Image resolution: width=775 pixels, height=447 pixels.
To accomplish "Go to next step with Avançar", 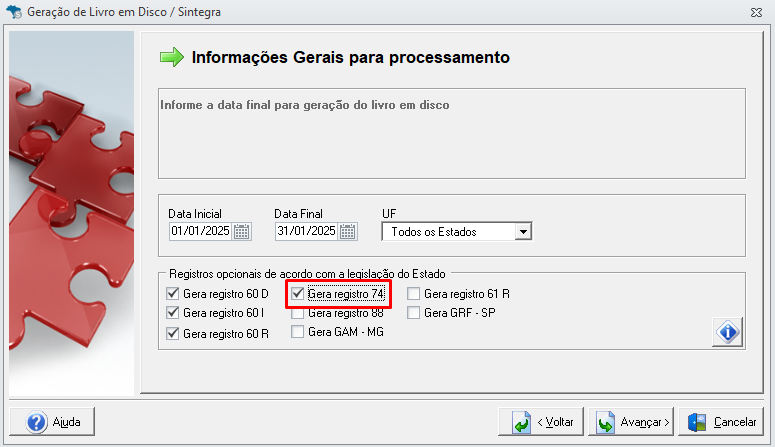I will click(631, 422).
